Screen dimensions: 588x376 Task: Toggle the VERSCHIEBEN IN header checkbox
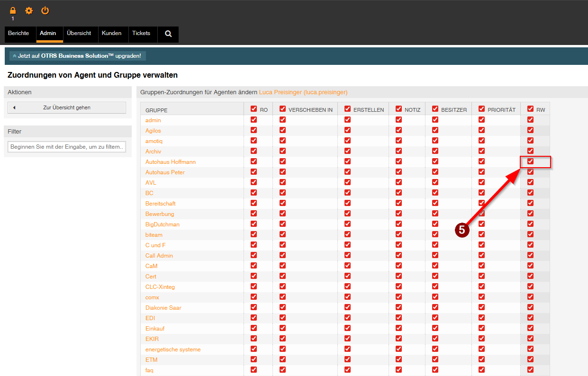pyautogui.click(x=283, y=109)
